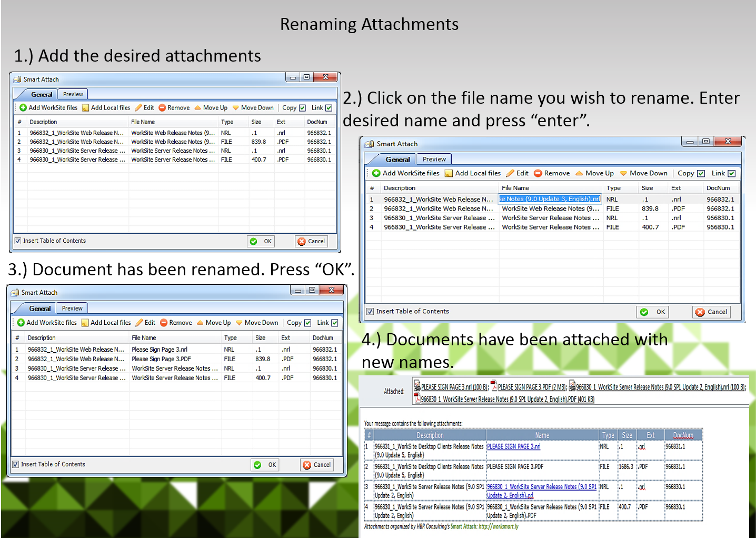Image resolution: width=756 pixels, height=538 pixels.
Task: Open the Preview tab in step 3 dialog
Action: 72,308
